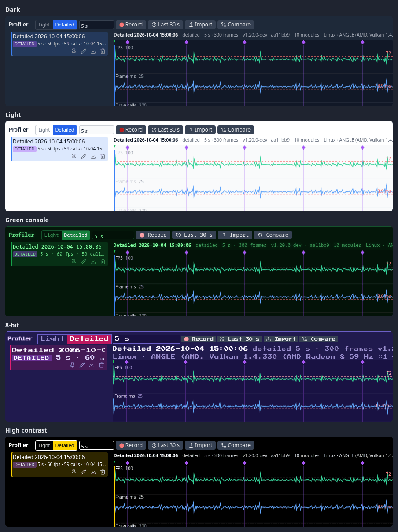Click Last 30 s in High contrast profiler
Screen dimensions: 398x532
(x=165, y=445)
